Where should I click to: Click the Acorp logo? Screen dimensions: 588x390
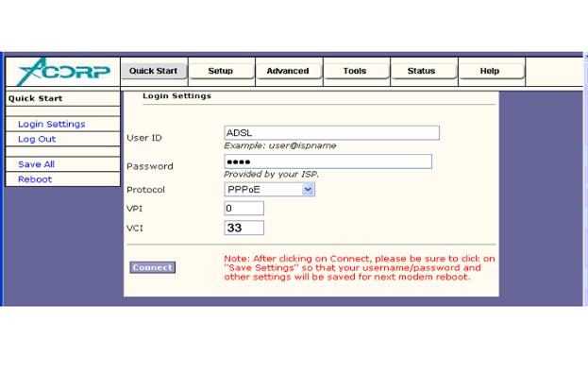tap(62, 72)
